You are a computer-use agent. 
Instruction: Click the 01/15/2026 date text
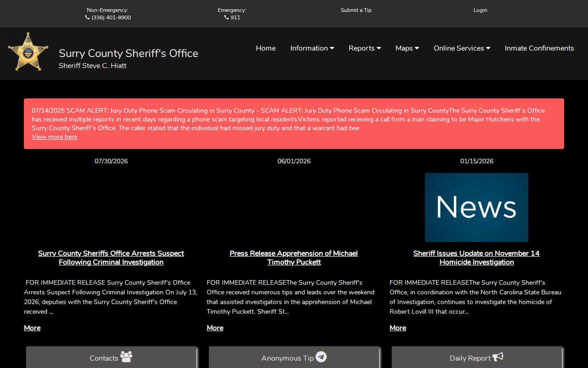tap(477, 161)
